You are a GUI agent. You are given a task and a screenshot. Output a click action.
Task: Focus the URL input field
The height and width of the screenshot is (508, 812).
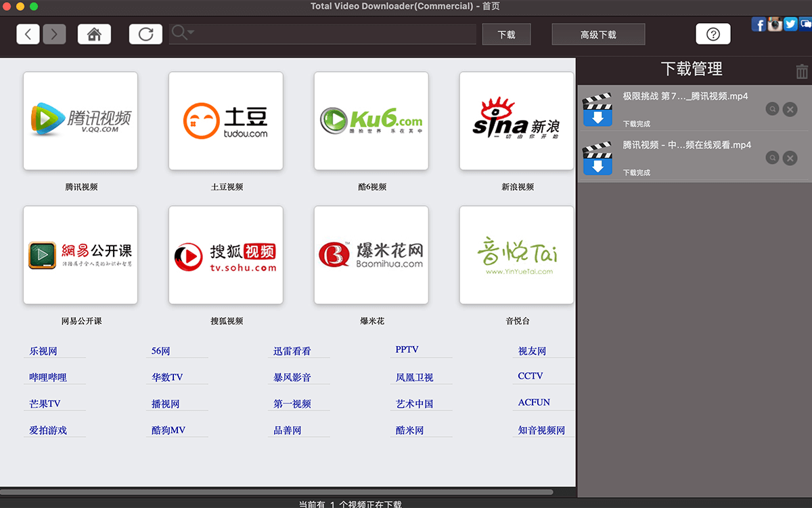coord(323,34)
